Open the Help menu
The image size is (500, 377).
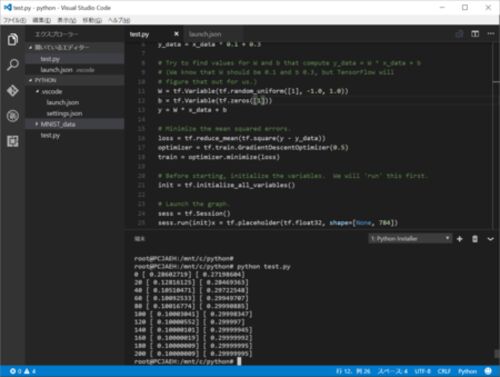[119, 20]
